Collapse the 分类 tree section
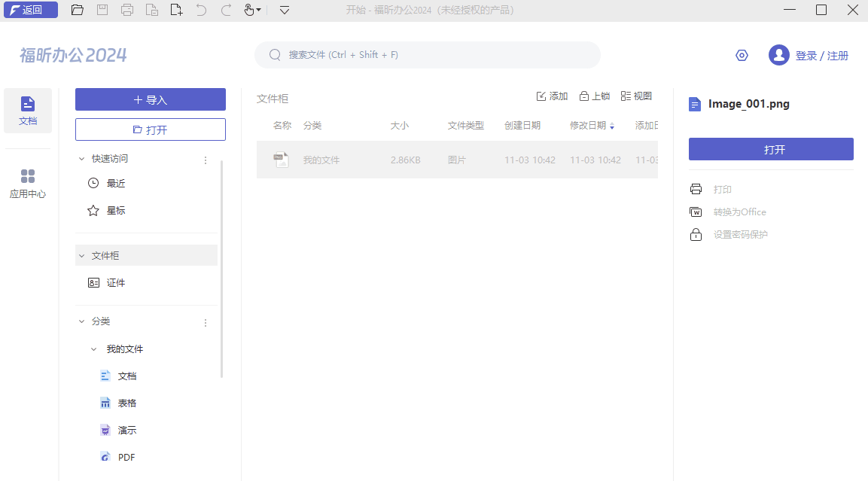 click(81, 321)
